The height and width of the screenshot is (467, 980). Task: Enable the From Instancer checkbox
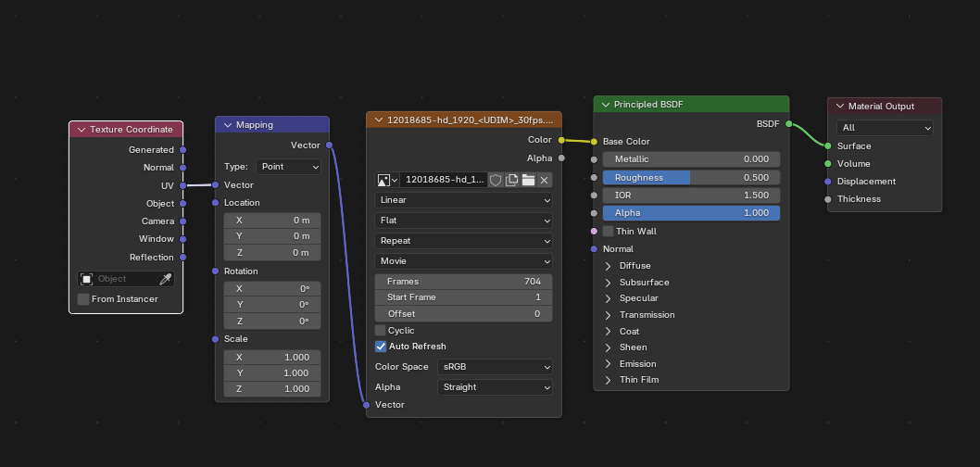83,299
